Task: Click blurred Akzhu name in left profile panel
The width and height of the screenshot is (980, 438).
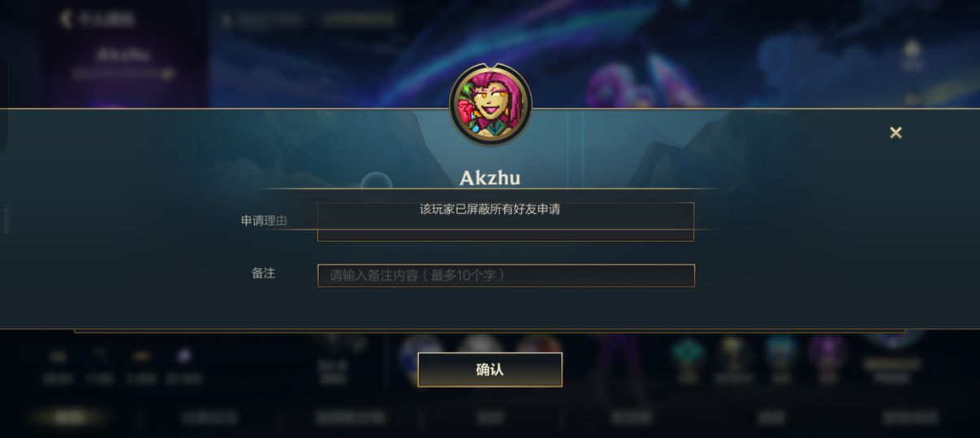Action: (x=123, y=55)
